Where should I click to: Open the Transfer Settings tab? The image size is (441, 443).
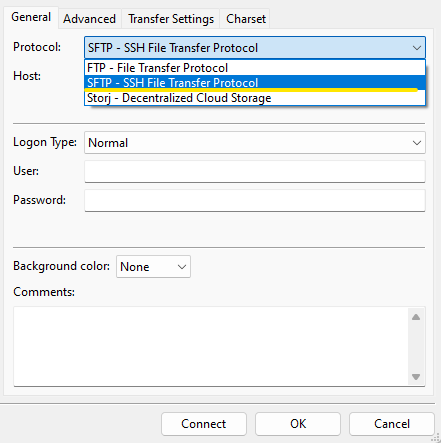tap(171, 19)
